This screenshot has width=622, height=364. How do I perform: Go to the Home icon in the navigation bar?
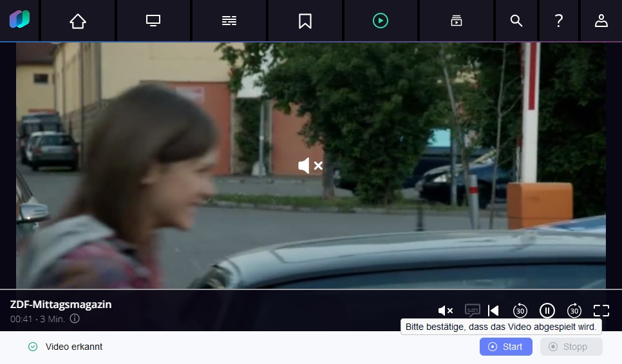click(78, 21)
